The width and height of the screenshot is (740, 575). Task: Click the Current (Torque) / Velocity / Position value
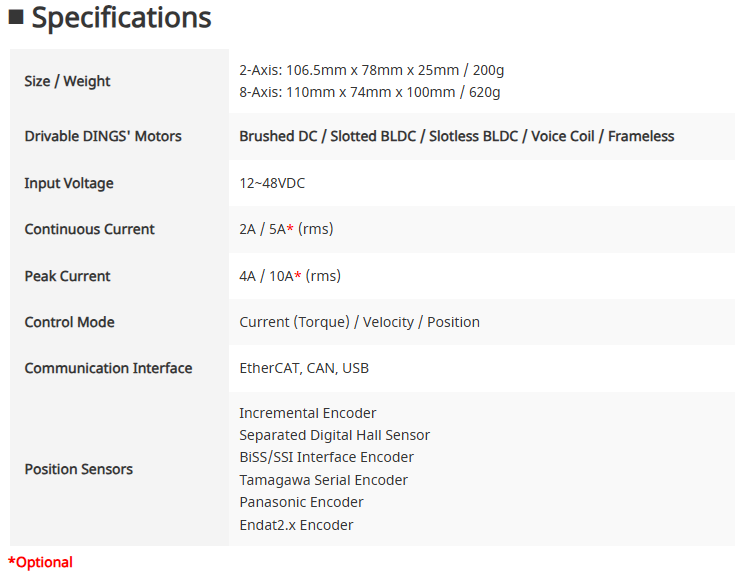point(359,322)
